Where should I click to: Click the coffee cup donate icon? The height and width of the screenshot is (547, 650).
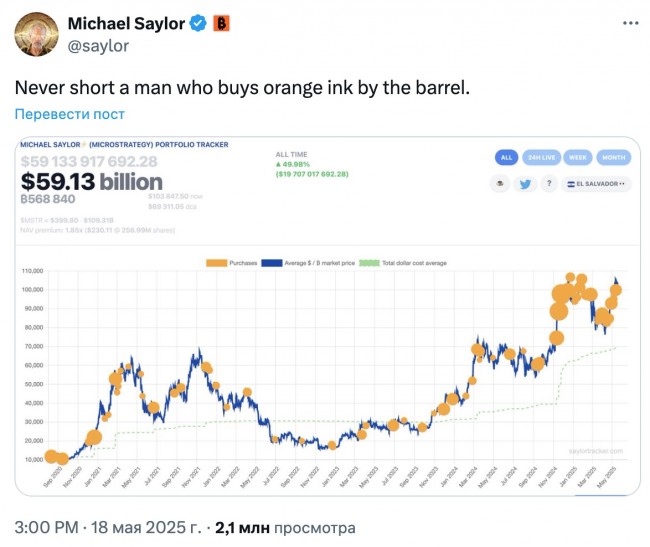click(x=500, y=184)
